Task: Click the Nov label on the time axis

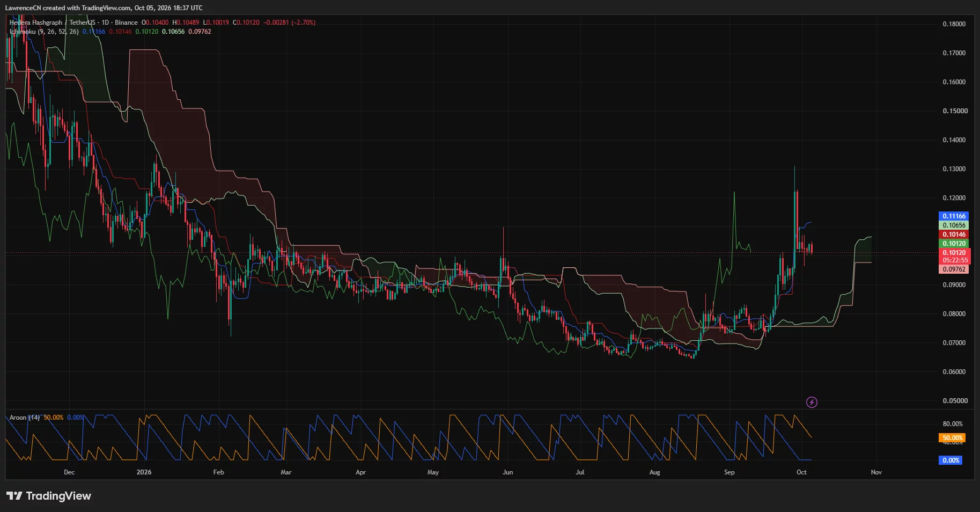Action: click(x=876, y=472)
